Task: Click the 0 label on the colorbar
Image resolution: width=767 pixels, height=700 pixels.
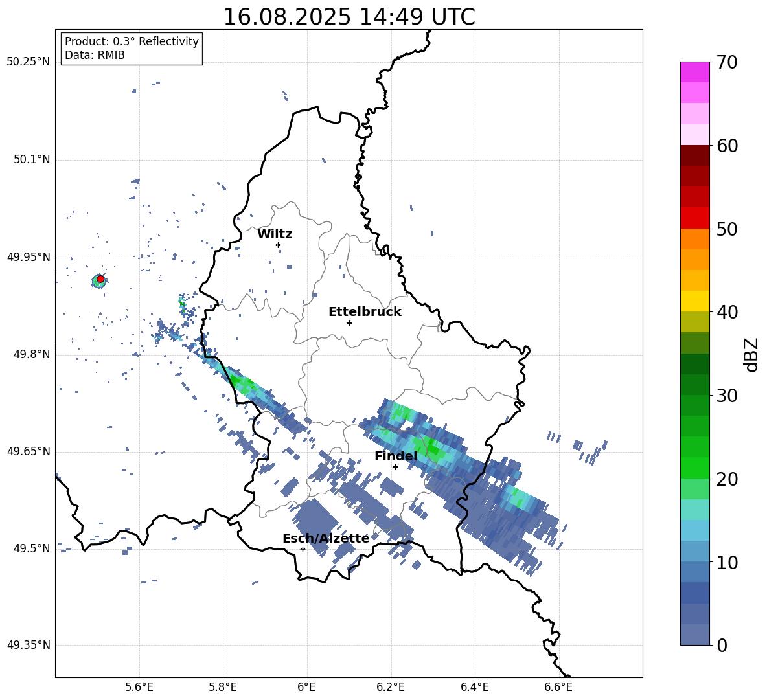Action: coord(722,645)
